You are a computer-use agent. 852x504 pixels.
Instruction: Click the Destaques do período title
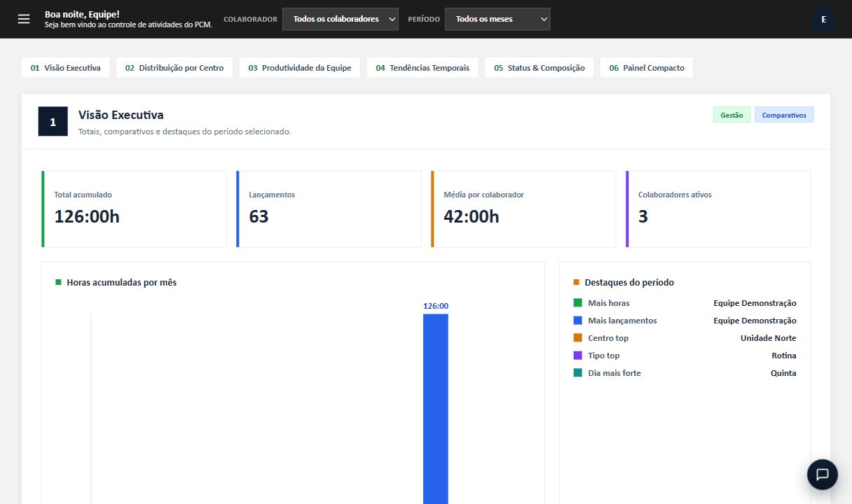[629, 283]
